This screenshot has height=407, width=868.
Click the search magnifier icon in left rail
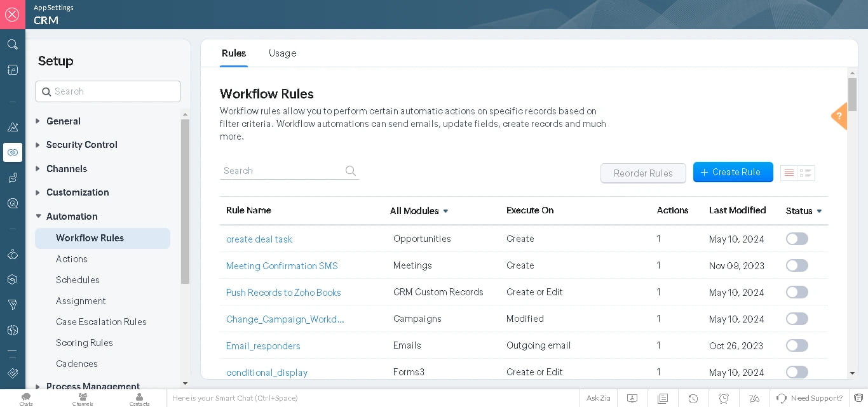click(12, 44)
